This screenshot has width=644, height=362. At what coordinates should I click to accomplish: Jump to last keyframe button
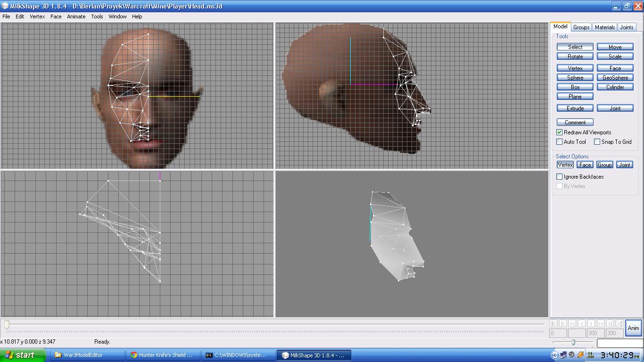point(619,323)
